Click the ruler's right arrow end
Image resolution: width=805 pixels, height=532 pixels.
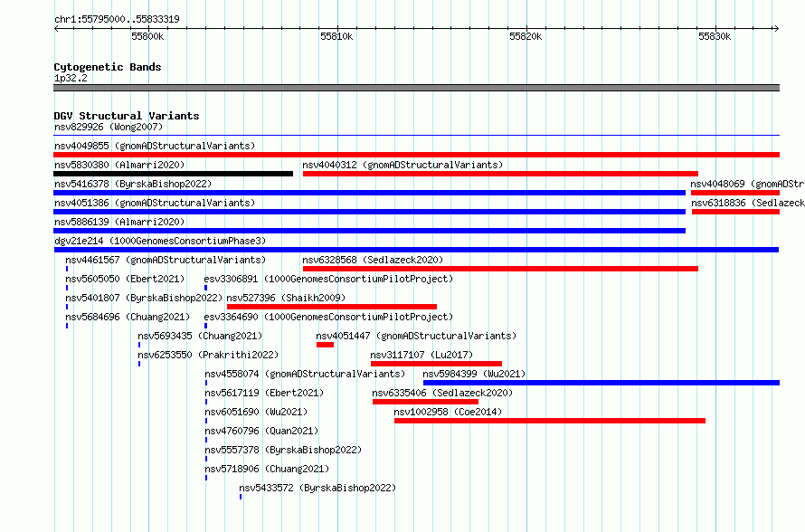pyautogui.click(x=776, y=28)
